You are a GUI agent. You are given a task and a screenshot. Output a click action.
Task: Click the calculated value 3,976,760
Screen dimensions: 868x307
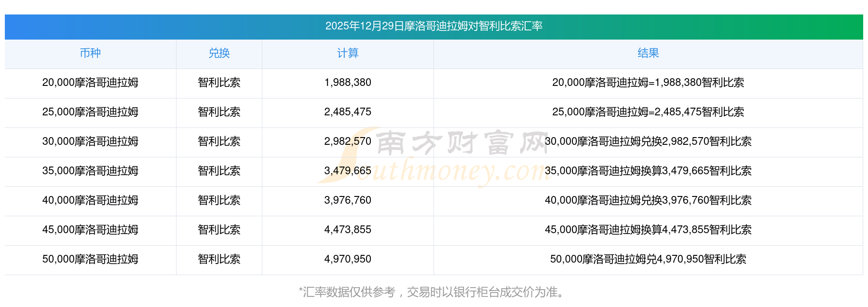point(348,200)
